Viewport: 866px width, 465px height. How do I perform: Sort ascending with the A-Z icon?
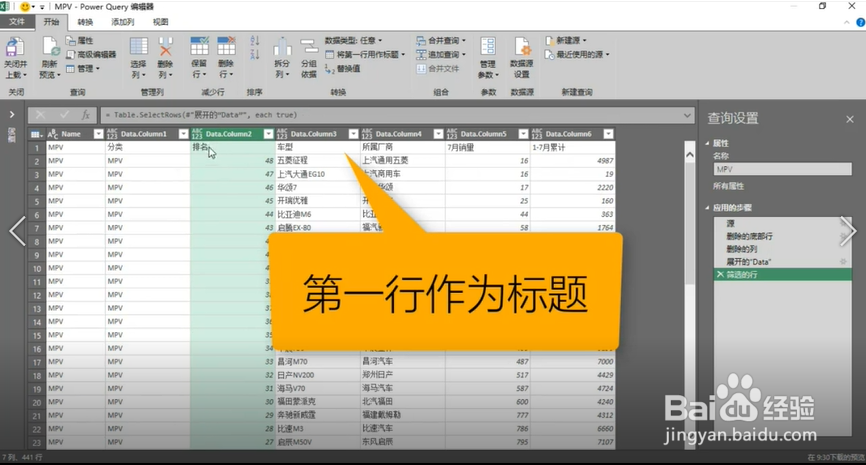[x=255, y=41]
